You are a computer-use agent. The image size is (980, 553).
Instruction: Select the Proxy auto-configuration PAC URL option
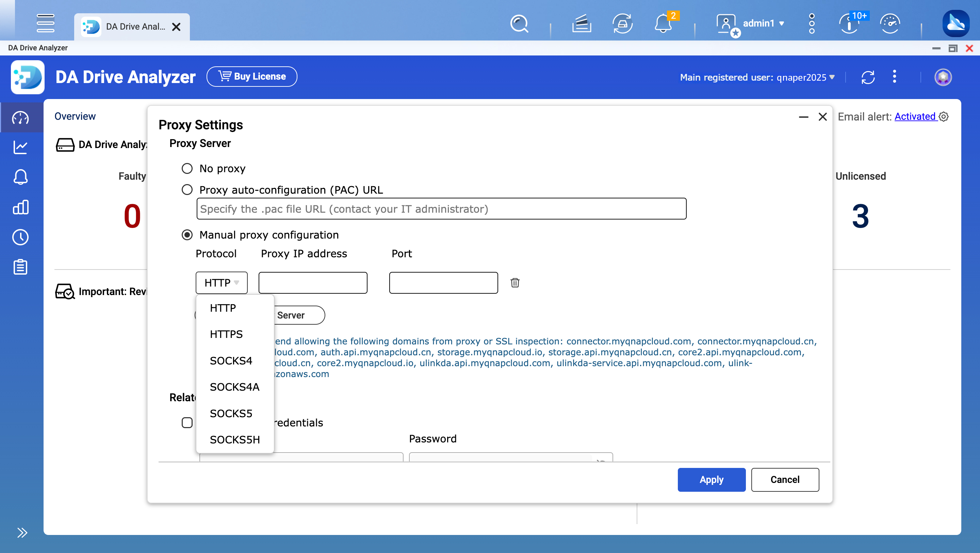(187, 190)
